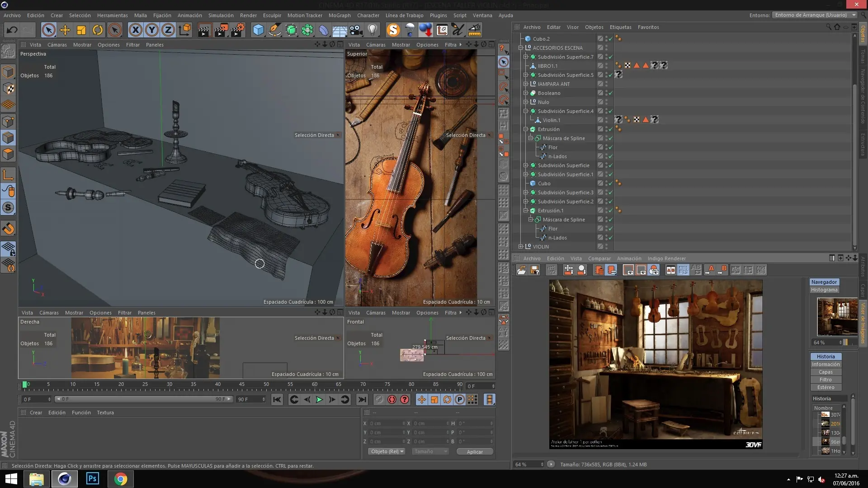Open the Esculpir menu
868x488 pixels.
pyautogui.click(x=272, y=15)
